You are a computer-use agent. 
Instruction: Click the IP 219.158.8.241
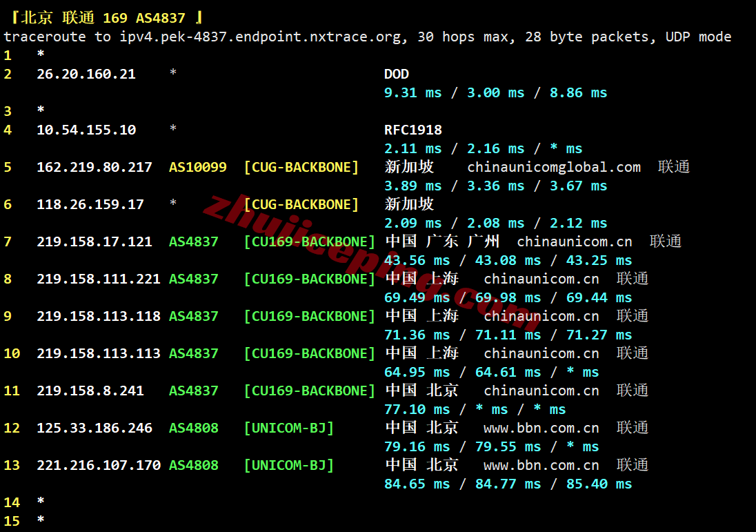[90, 390]
